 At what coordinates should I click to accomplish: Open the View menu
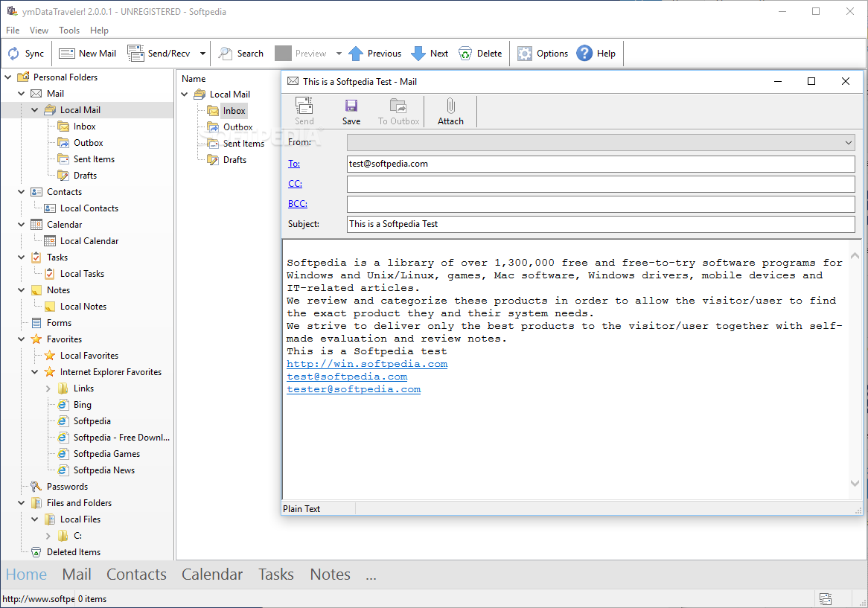click(x=39, y=31)
